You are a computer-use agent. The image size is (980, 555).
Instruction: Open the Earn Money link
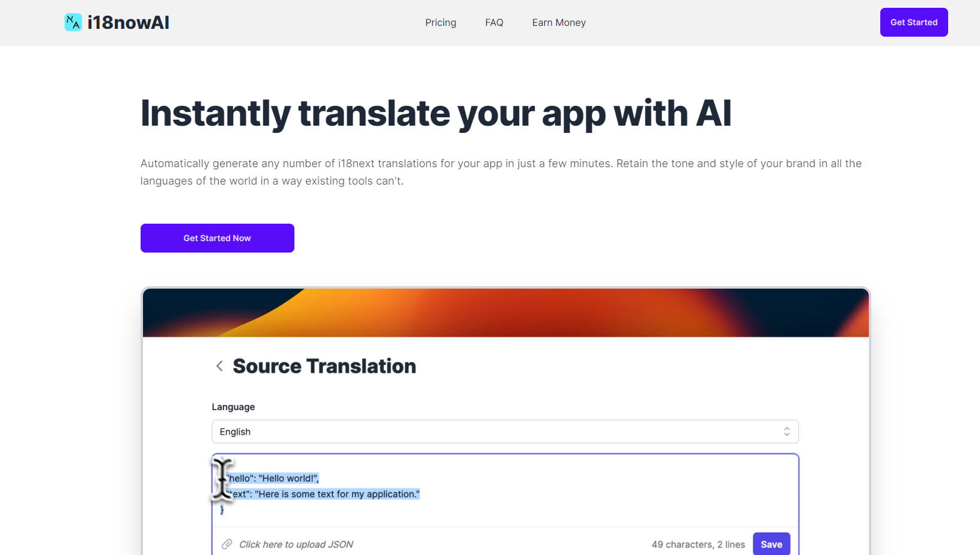pos(559,22)
